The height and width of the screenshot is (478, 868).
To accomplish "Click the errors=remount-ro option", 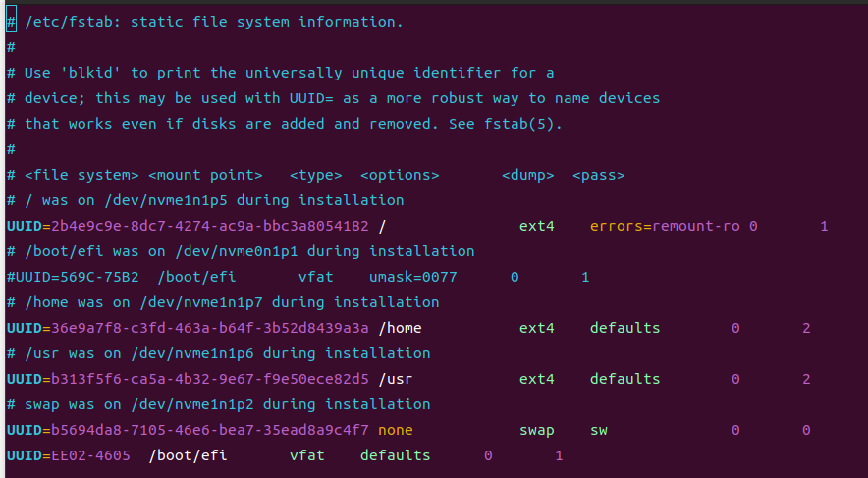I will [665, 226].
